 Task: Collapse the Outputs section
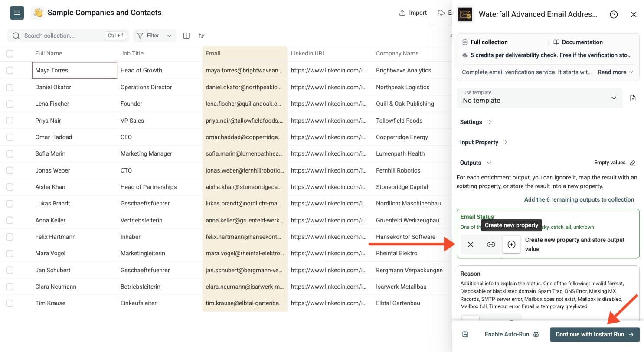point(475,163)
